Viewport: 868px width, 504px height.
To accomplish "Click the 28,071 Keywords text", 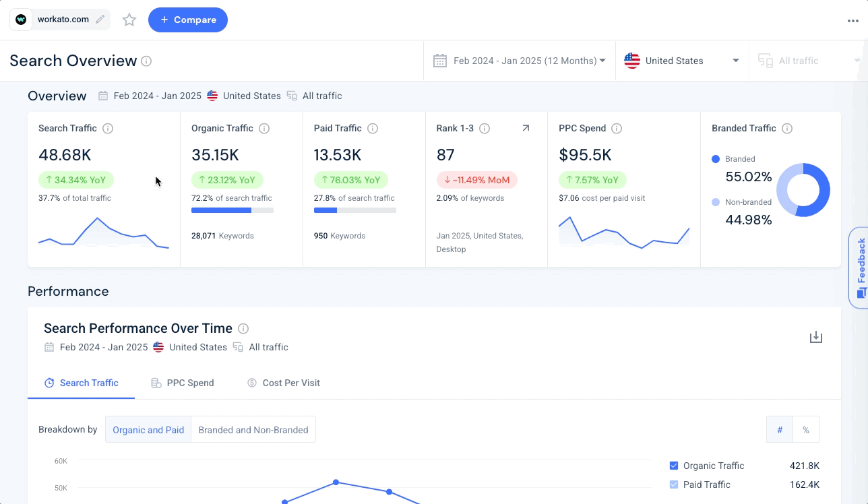I will 222,236.
